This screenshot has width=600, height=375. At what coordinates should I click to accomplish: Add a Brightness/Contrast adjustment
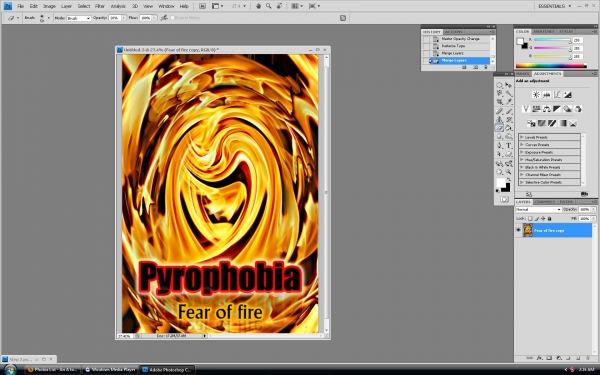click(536, 95)
